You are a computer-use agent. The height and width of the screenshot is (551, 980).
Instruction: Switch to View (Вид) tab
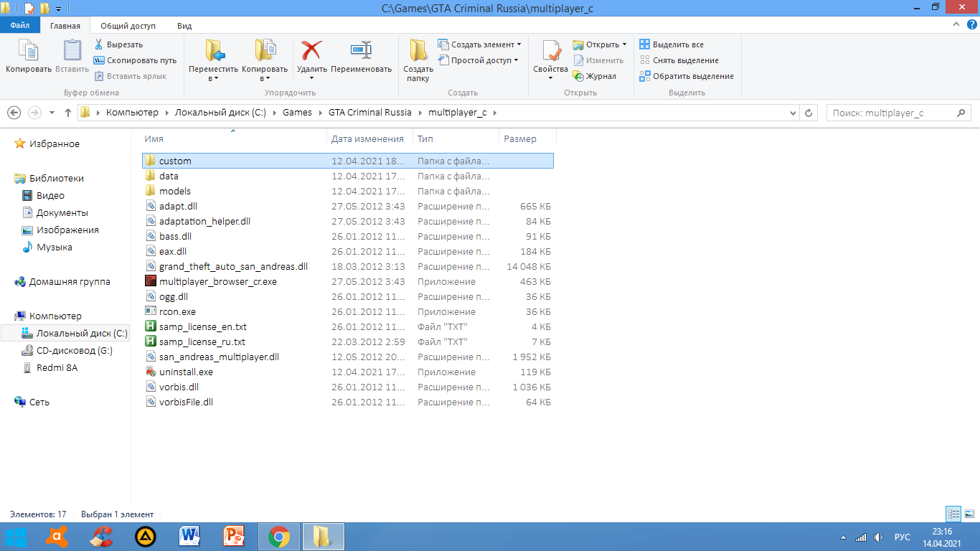pyautogui.click(x=184, y=25)
